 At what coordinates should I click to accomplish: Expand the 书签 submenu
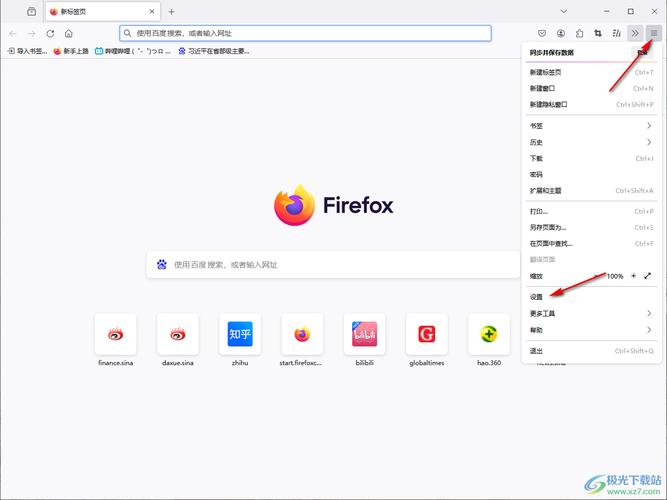[x=590, y=126]
